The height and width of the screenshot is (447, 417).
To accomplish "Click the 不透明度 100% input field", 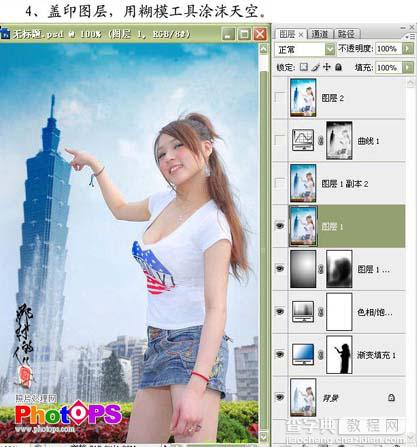I will pyautogui.click(x=389, y=49).
